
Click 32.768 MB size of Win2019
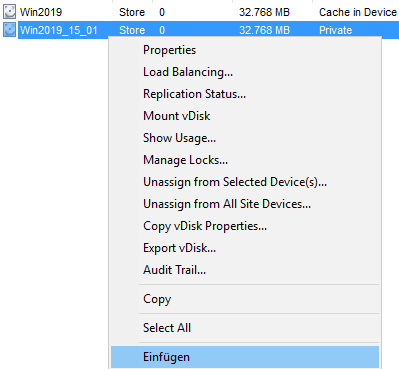264,12
